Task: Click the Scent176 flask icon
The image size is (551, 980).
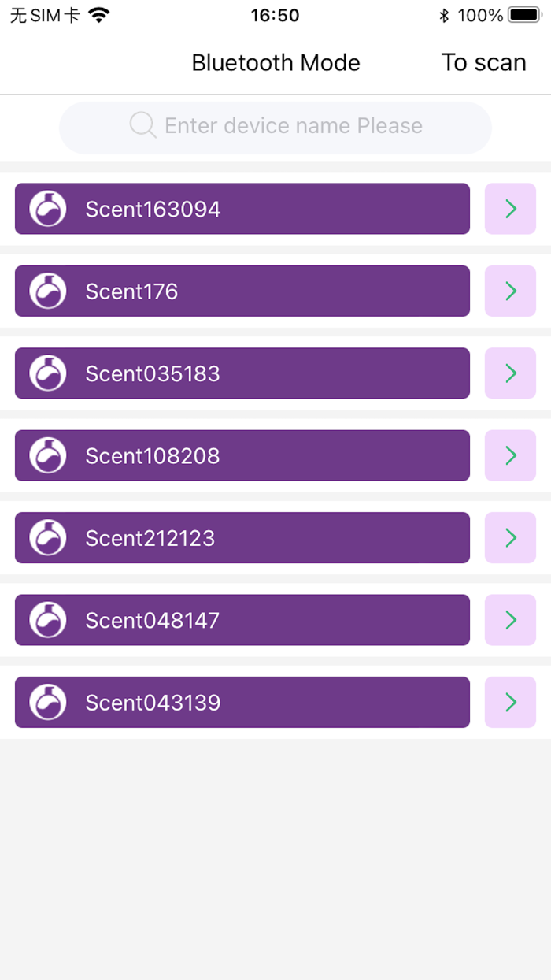Action: click(x=47, y=291)
